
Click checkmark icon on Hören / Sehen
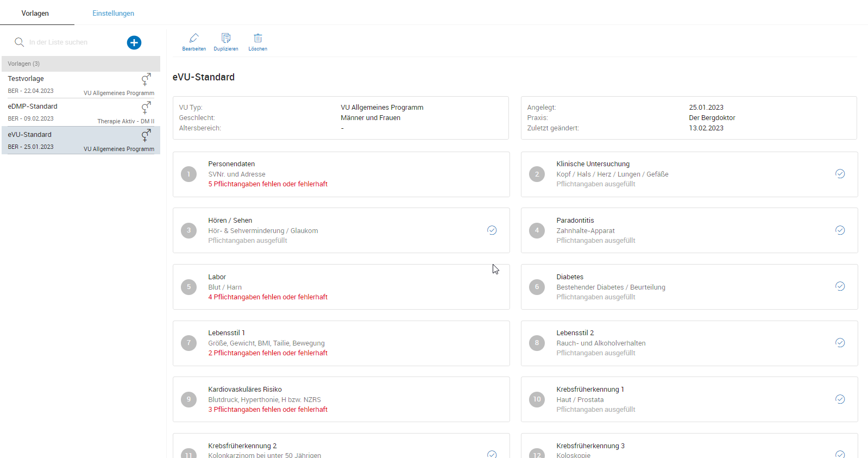click(x=492, y=230)
